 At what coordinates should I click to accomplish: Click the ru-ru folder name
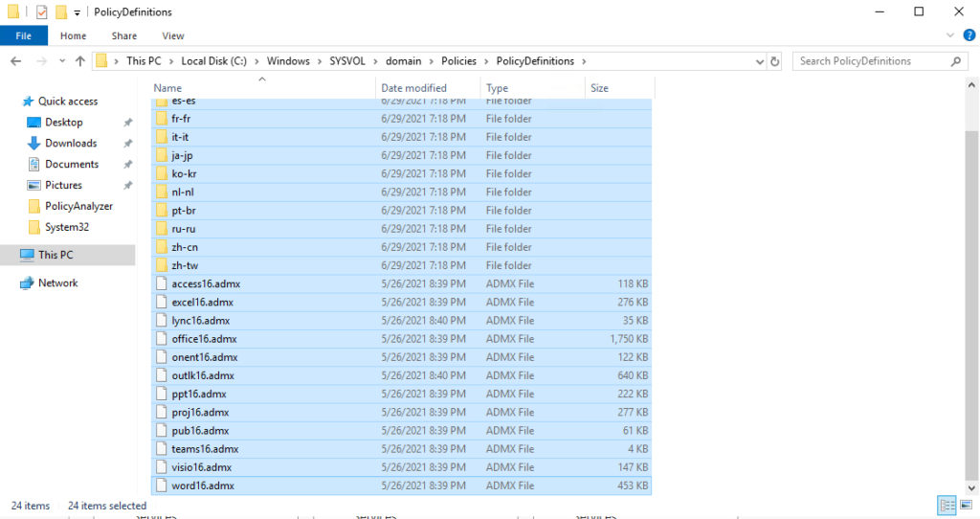coord(184,229)
